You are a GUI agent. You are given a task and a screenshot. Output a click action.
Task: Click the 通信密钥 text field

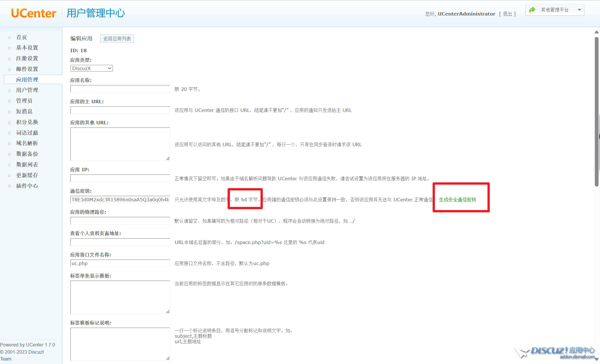coord(120,200)
